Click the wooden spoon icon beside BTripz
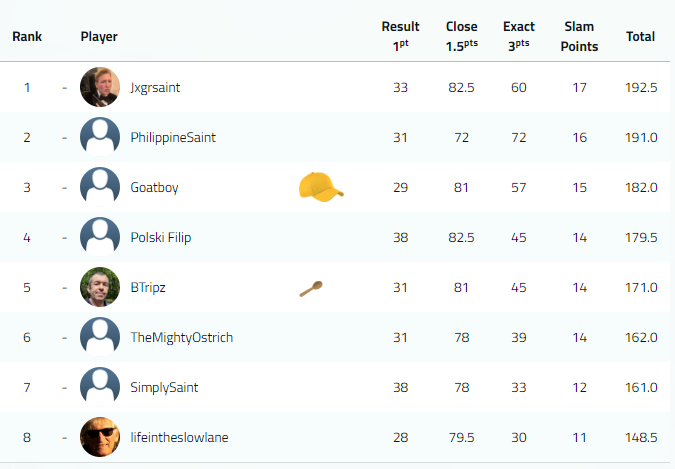 311,288
